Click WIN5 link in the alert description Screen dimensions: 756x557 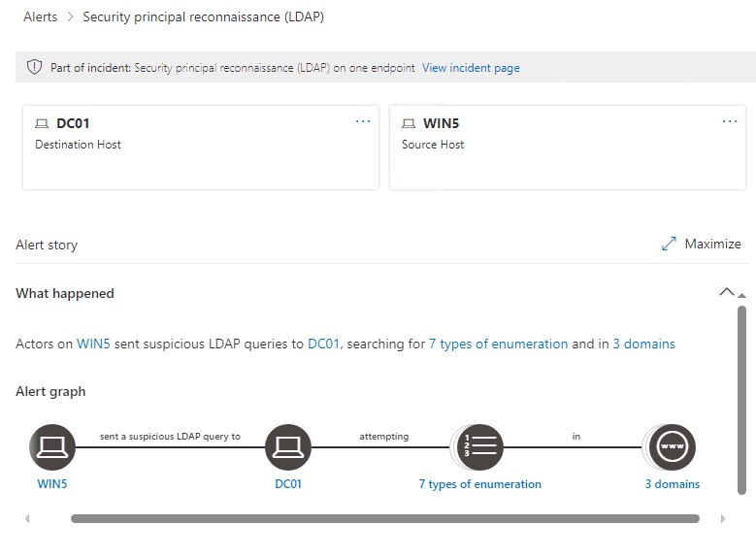pos(93,344)
